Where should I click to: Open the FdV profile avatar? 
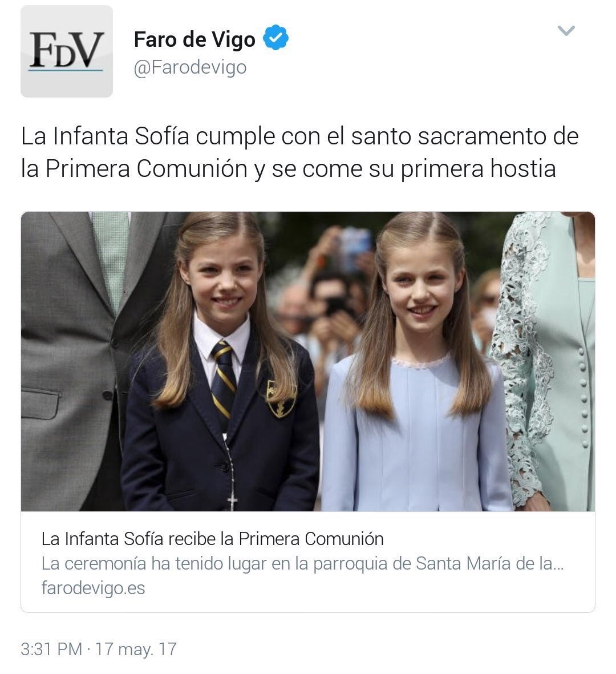pyautogui.click(x=67, y=51)
